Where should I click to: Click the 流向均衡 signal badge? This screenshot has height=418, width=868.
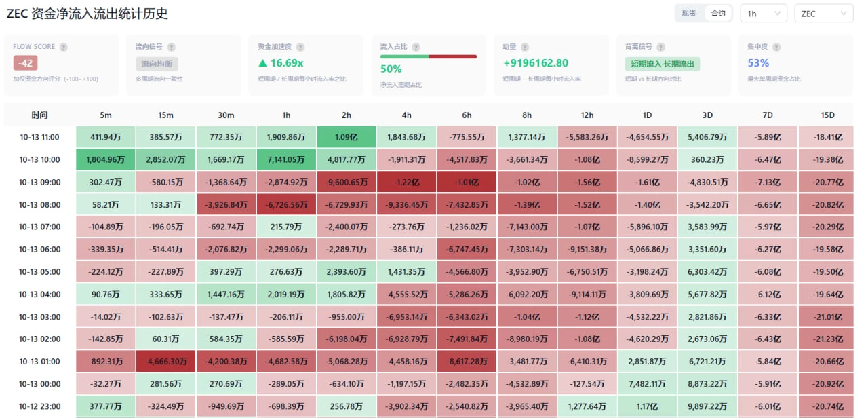click(x=157, y=64)
